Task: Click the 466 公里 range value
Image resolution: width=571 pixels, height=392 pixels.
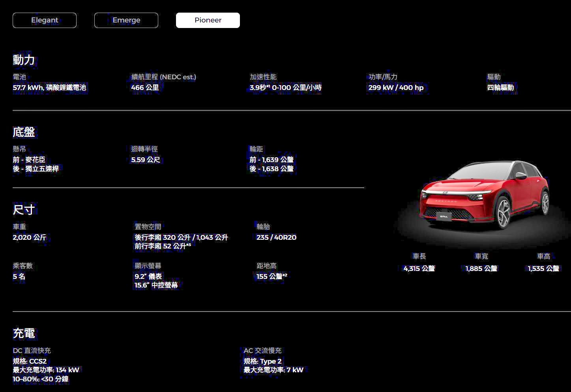Action: coord(145,88)
